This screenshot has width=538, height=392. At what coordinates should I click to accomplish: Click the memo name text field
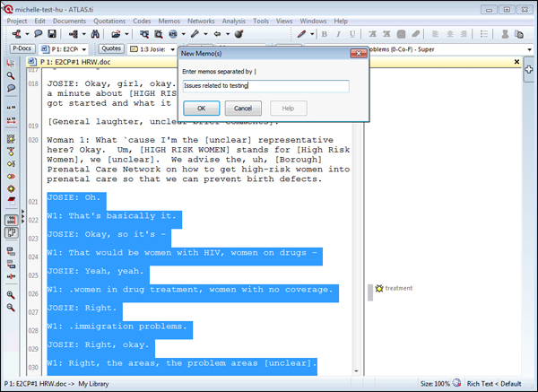264,85
